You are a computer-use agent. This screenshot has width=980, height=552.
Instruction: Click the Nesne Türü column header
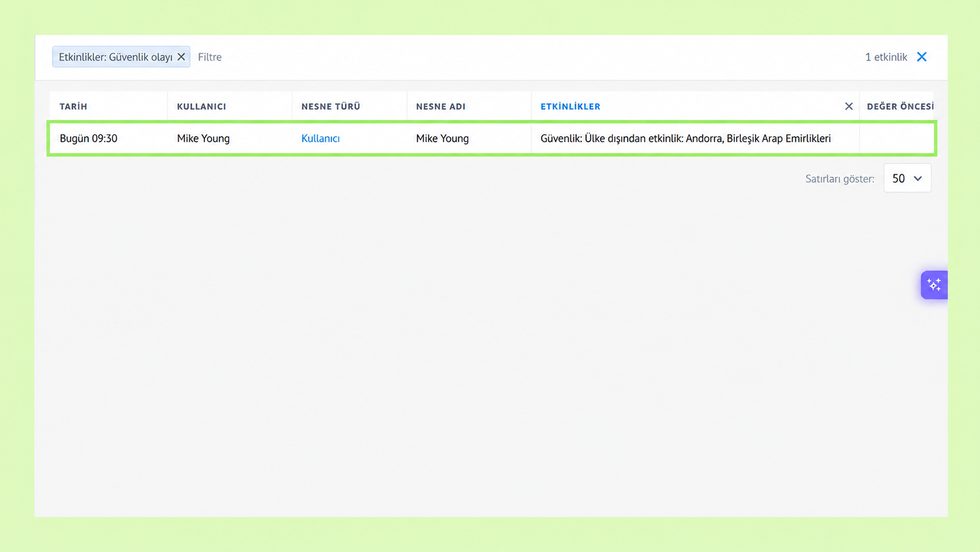331,106
